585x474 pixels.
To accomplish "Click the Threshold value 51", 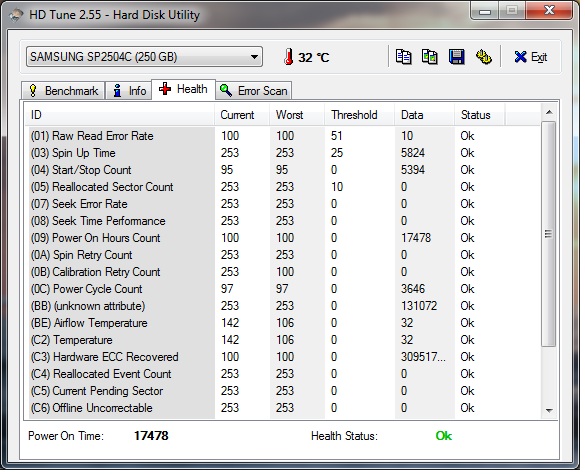I will (x=337, y=136).
